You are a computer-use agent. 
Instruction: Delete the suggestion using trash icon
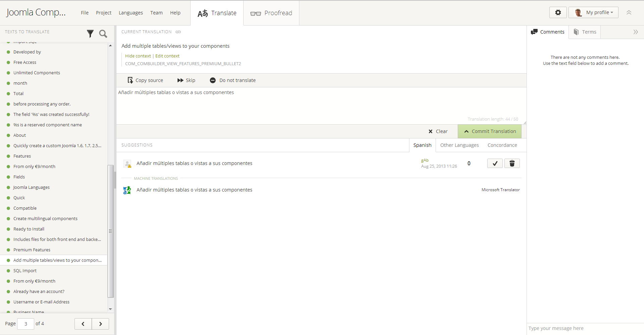click(512, 163)
